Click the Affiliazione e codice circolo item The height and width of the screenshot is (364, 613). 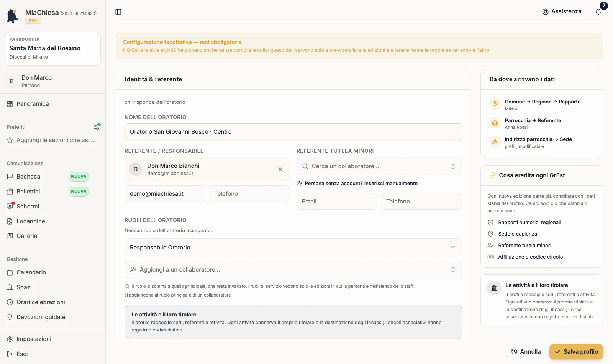531,257
